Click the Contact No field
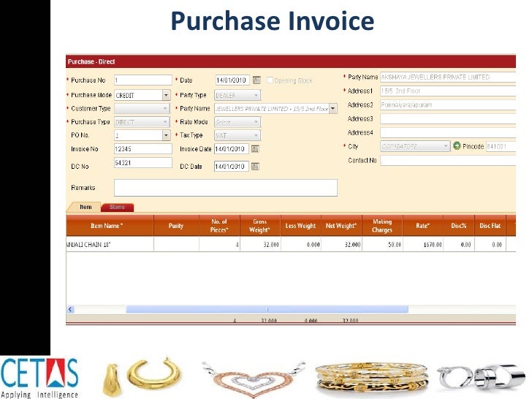This screenshot has width=532, height=399. [448, 160]
